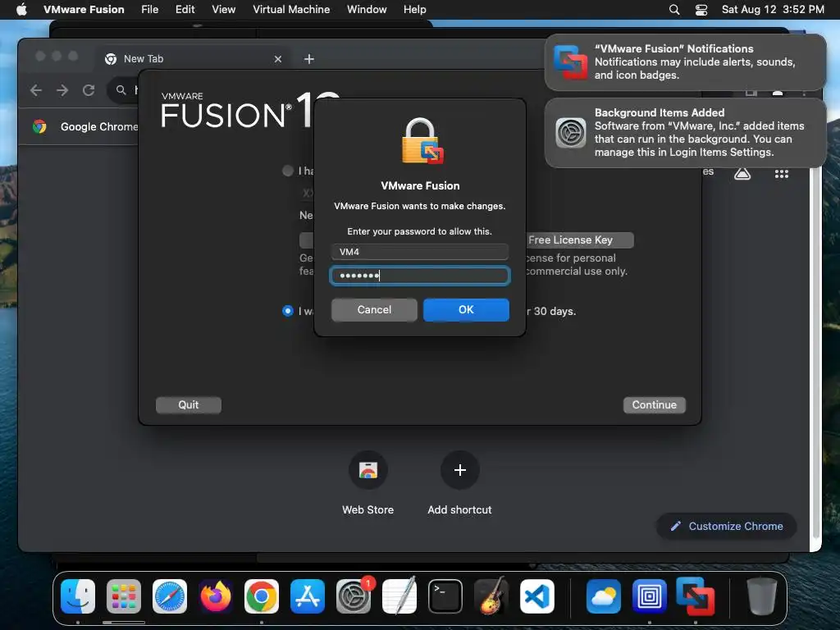The image size is (840, 630).
Task: Click the Google Drive triangle icon
Action: [x=742, y=174]
